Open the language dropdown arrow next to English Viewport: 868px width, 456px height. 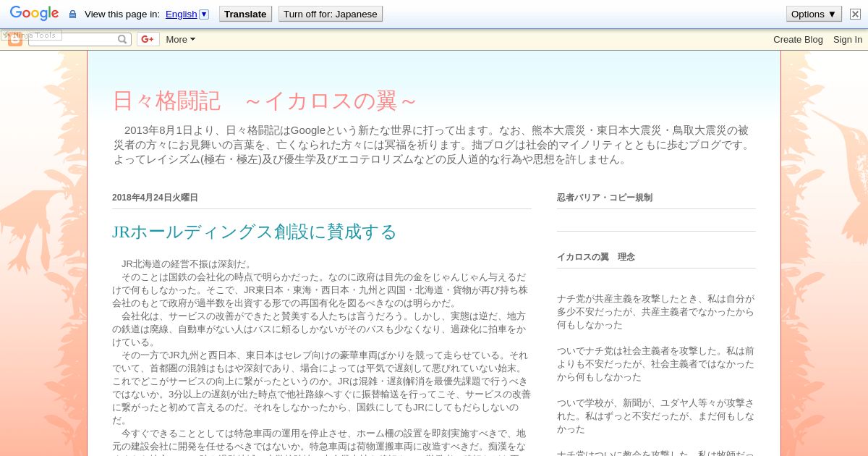(203, 14)
